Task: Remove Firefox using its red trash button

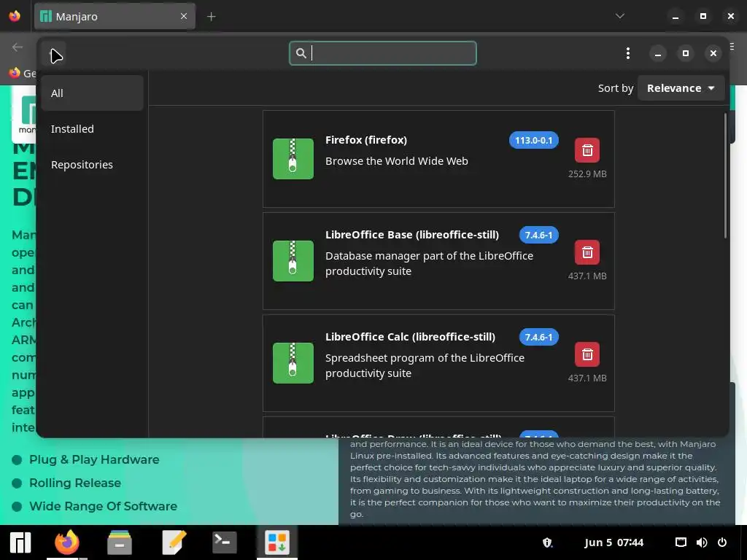Action: [587, 150]
